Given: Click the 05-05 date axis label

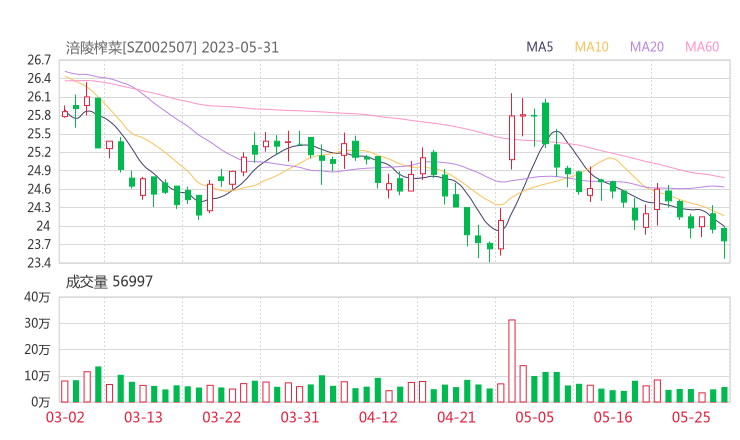Looking at the screenshot, I should 535,417.
